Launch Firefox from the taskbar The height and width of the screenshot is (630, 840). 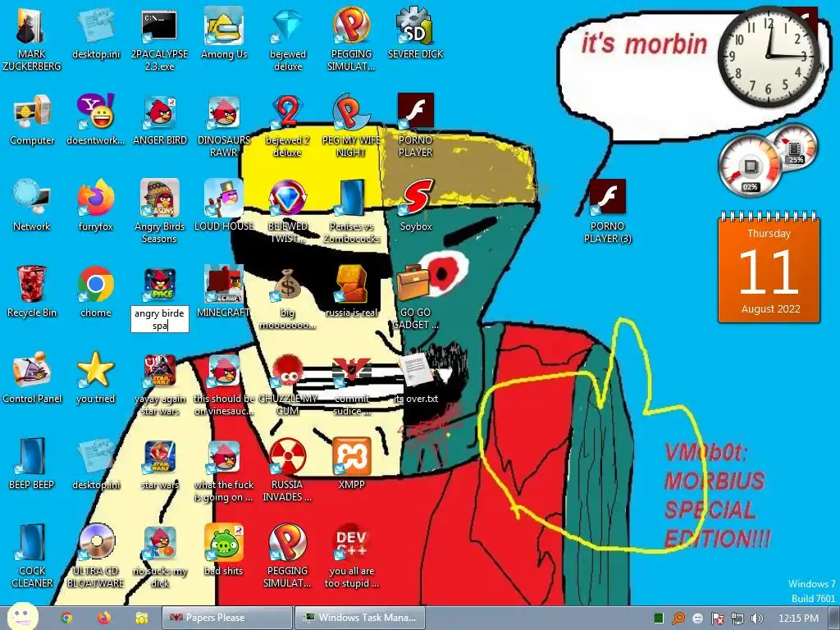[104, 618]
